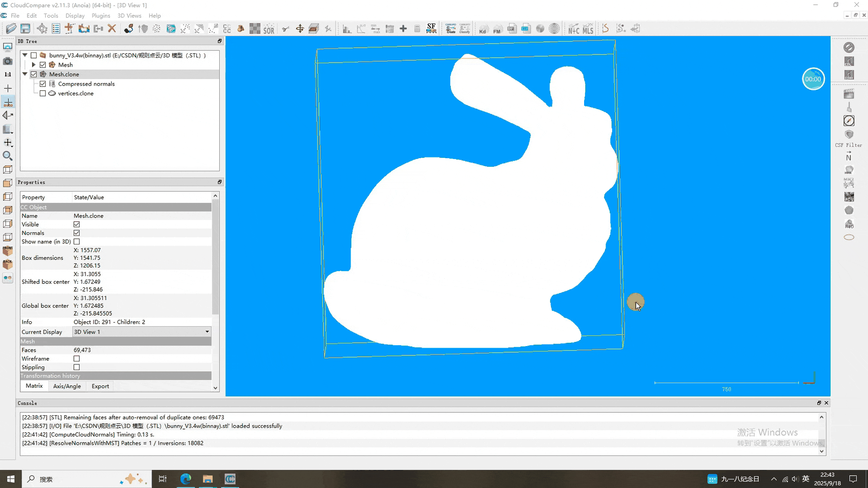This screenshot has height=488, width=868.
Task: Open the Edit menu
Action: click(31, 15)
